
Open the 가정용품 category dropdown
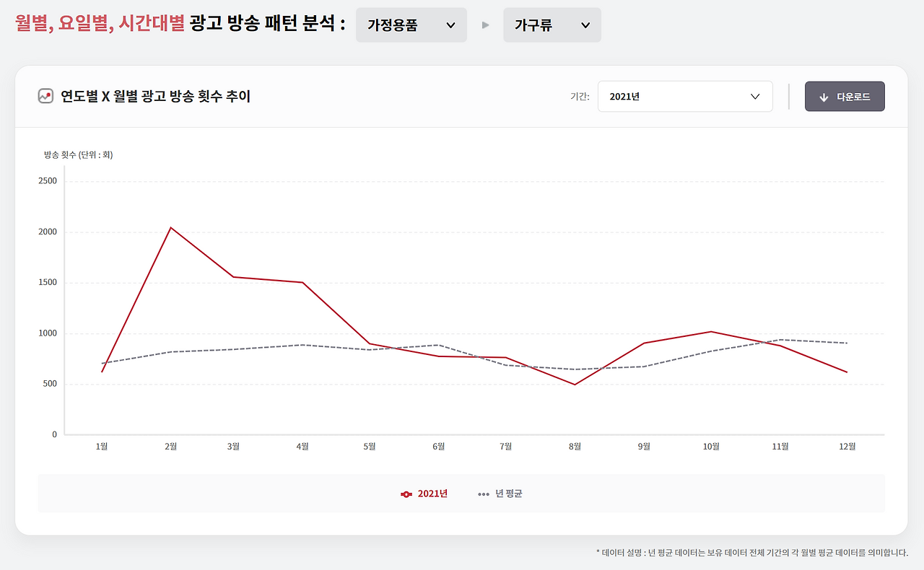pyautogui.click(x=411, y=25)
